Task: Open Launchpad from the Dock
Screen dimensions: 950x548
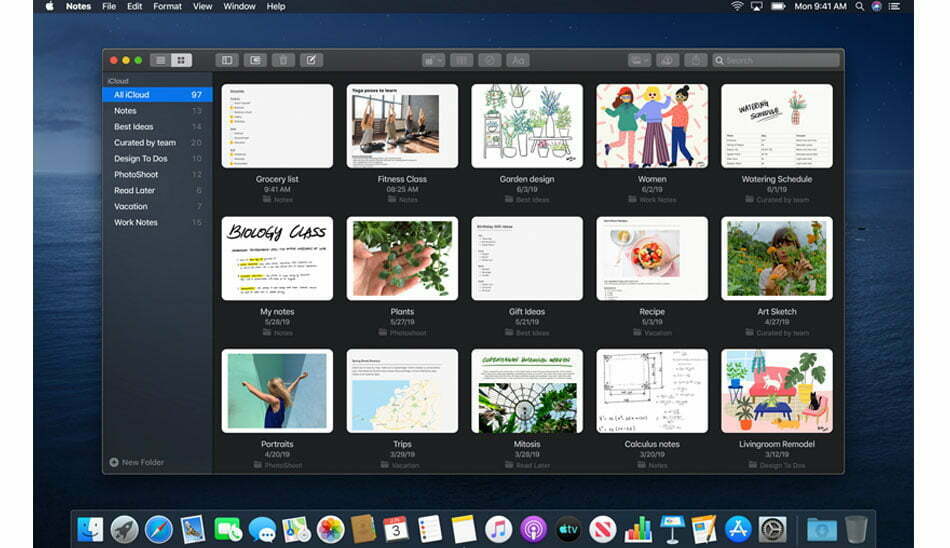Action: coord(124,529)
